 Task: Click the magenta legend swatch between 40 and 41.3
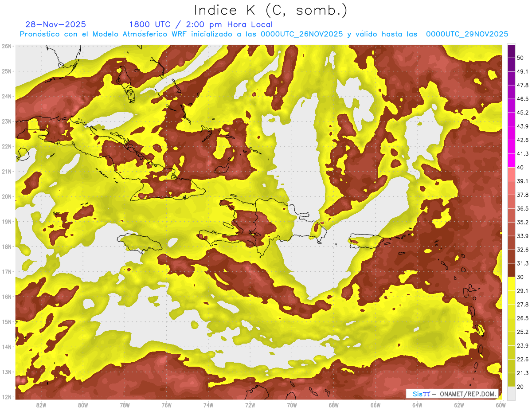point(511,160)
